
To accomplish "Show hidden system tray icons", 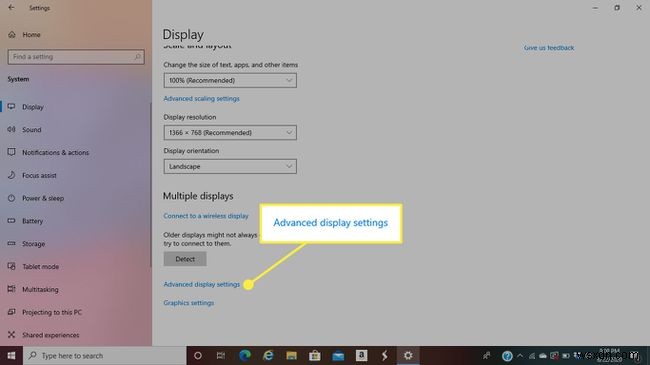I will click(x=520, y=356).
